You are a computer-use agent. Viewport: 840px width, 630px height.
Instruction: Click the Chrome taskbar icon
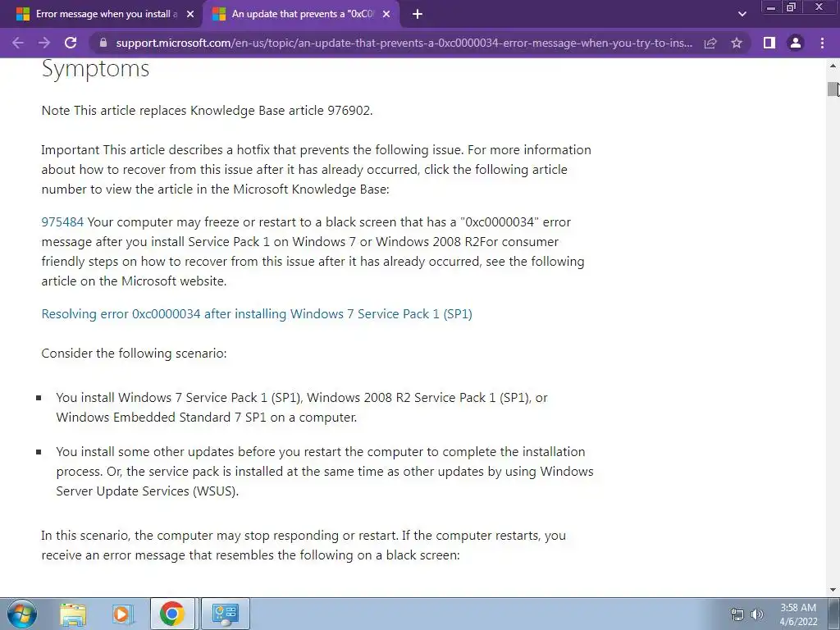tap(172, 614)
